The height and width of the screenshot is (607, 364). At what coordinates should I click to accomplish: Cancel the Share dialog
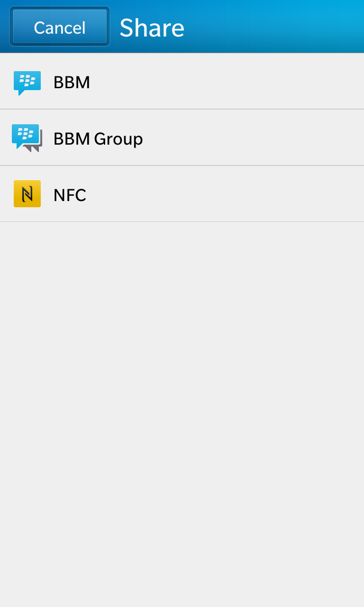point(60,27)
